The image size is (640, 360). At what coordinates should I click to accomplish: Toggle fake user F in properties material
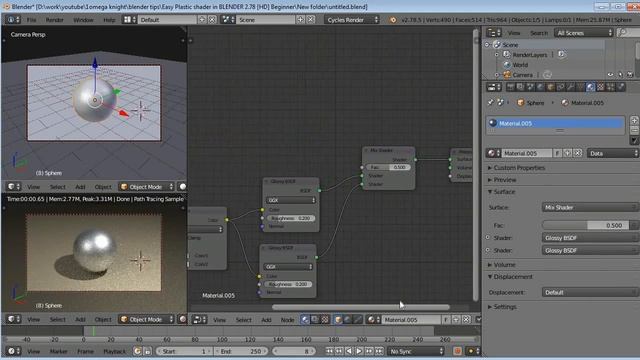click(557, 153)
